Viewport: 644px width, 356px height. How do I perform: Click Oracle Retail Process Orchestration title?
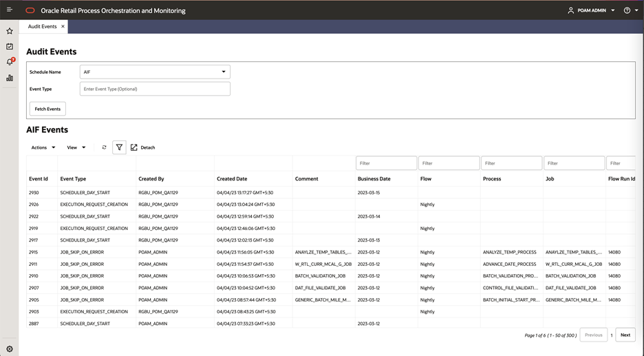(113, 11)
